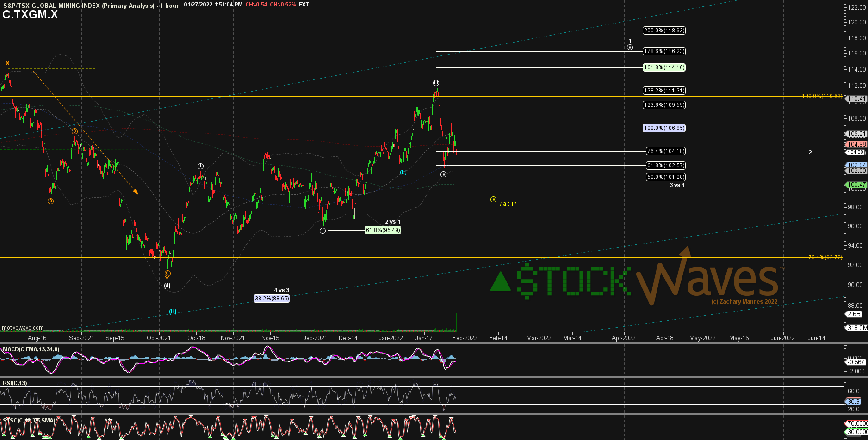Click the Jan-2022 date on time axis
Screen dimensions: 868x440
click(x=391, y=338)
